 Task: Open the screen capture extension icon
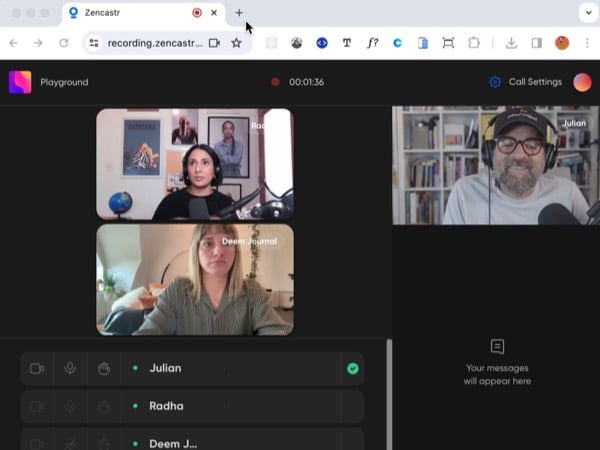click(448, 43)
